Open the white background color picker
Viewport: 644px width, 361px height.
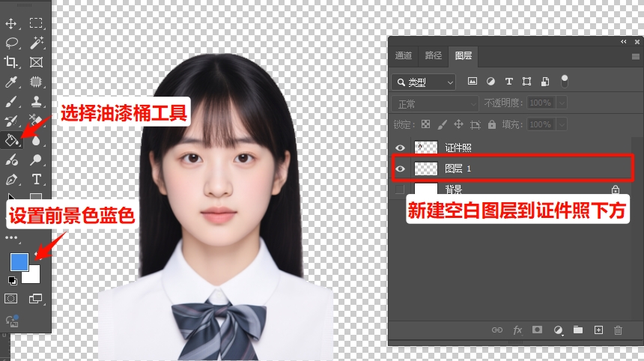coord(33,276)
